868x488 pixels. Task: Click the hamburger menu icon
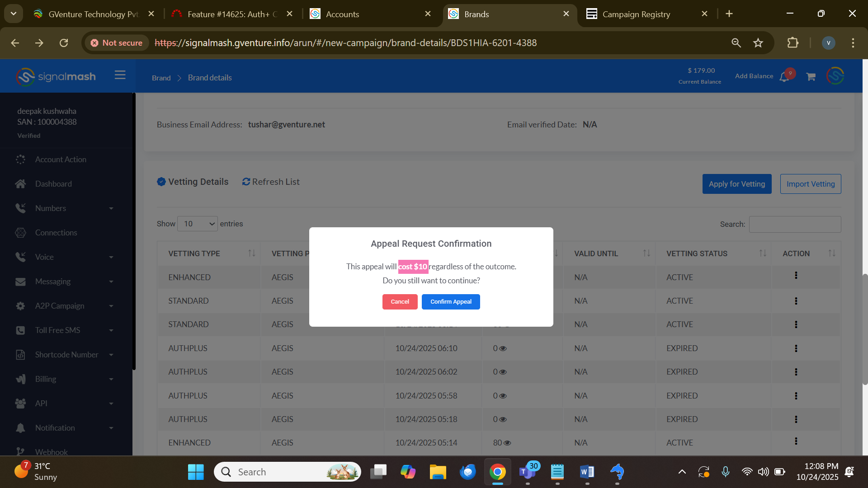120,75
